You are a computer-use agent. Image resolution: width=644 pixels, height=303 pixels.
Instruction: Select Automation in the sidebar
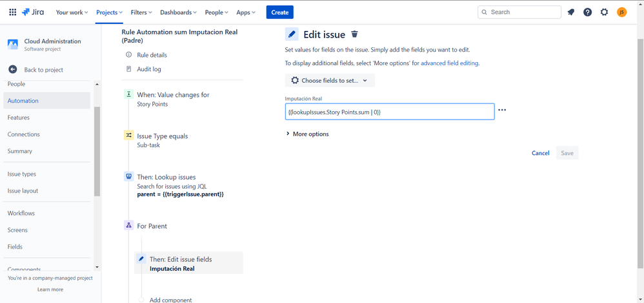click(x=47, y=100)
